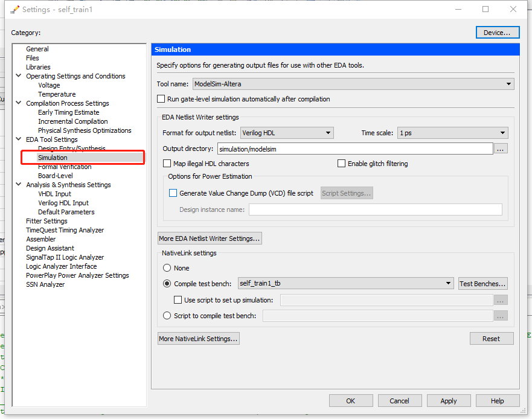Click the Reset button
Screen dimensions: 532x419
tap(492, 339)
